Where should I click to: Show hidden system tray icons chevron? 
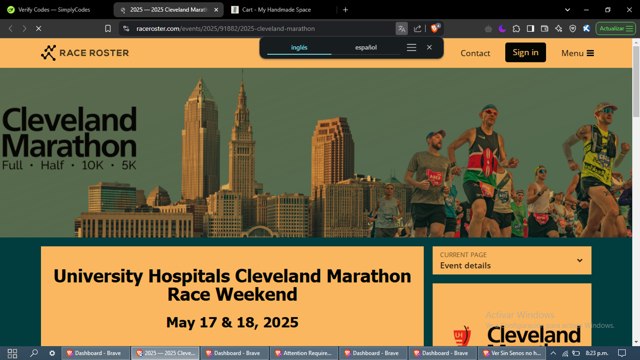553,353
